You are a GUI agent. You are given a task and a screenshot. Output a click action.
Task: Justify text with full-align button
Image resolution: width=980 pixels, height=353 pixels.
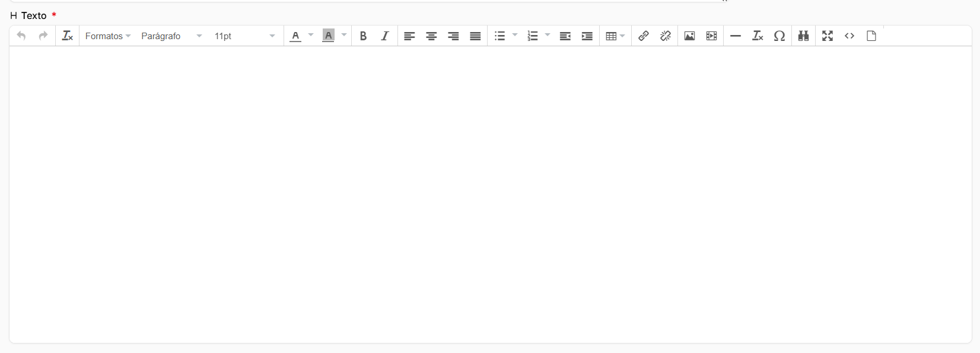[x=475, y=36]
